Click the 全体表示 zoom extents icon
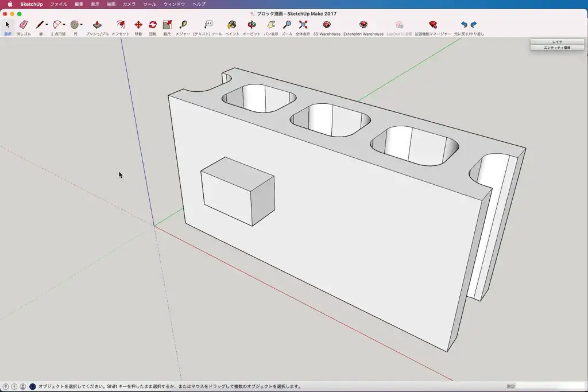This screenshot has width=588, height=392. [303, 25]
